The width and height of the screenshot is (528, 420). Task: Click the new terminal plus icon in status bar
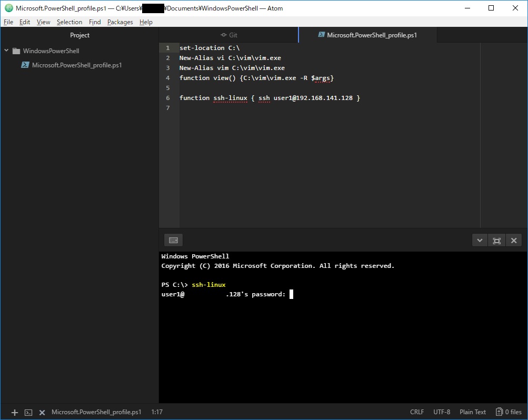click(x=15, y=412)
